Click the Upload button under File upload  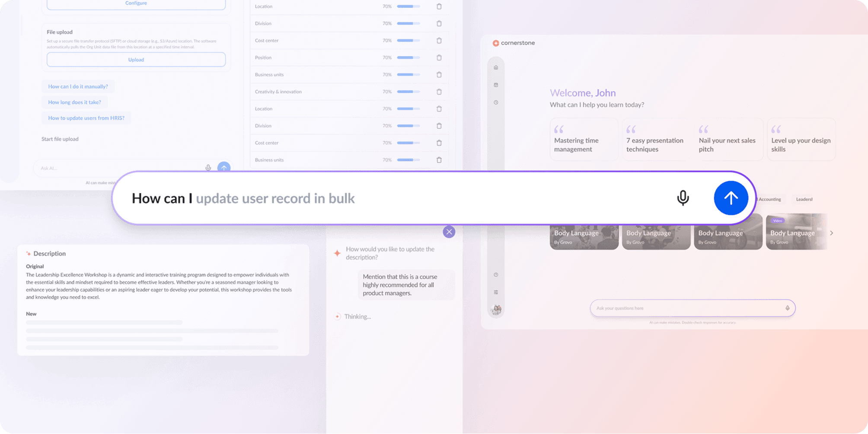(x=136, y=59)
